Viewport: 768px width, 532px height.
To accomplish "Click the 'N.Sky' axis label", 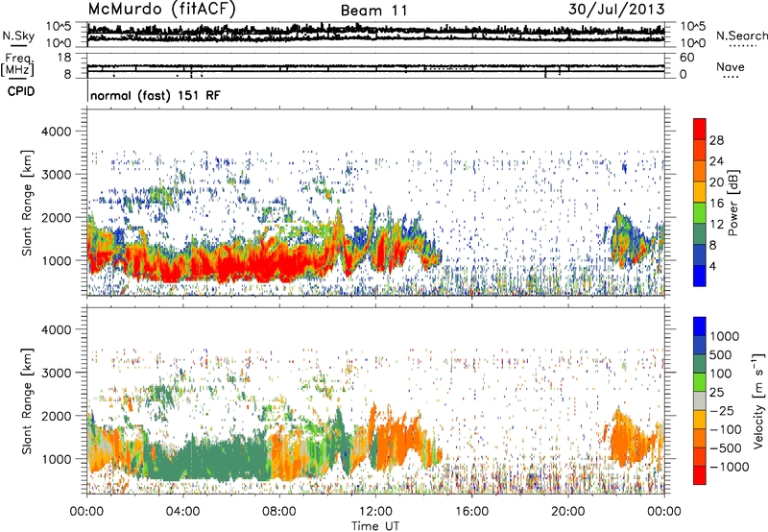I will (18, 36).
